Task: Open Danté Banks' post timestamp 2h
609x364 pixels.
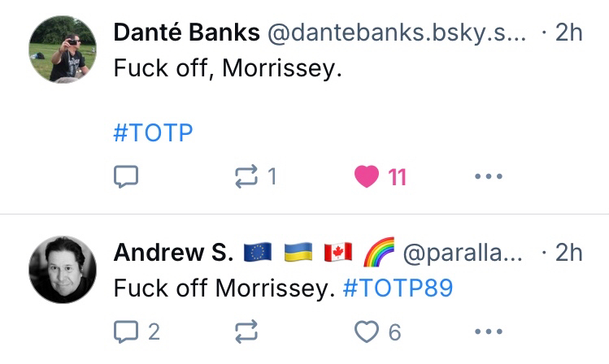Action: tap(568, 32)
